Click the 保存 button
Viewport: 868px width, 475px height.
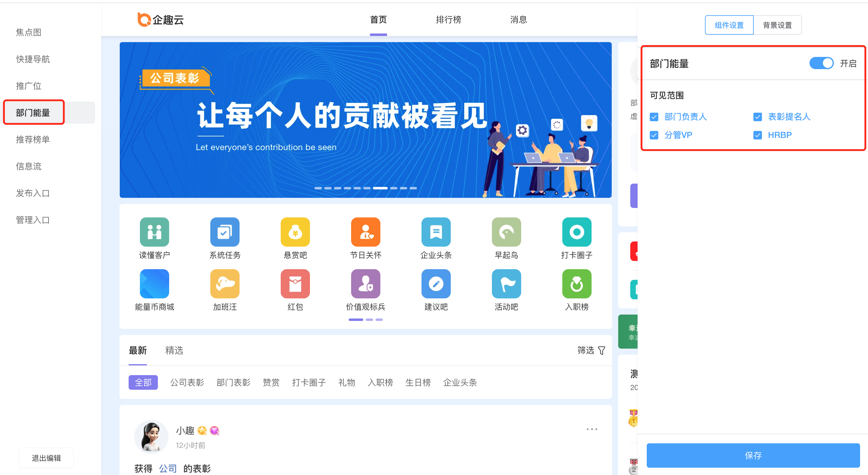(x=753, y=455)
